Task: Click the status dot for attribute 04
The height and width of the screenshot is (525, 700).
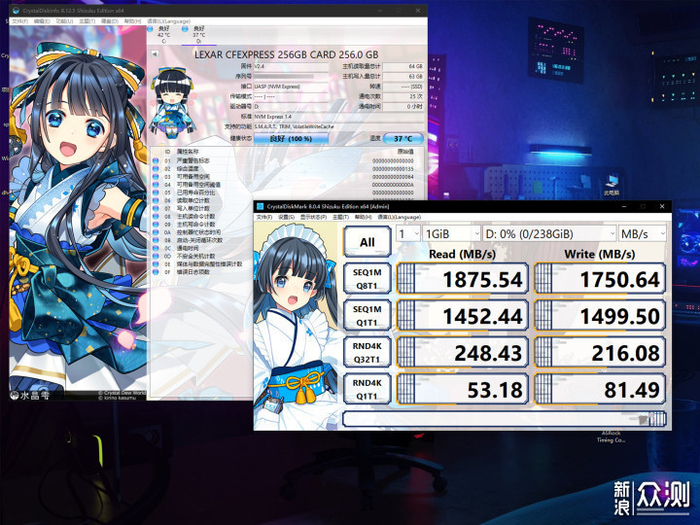Action: pos(155,184)
